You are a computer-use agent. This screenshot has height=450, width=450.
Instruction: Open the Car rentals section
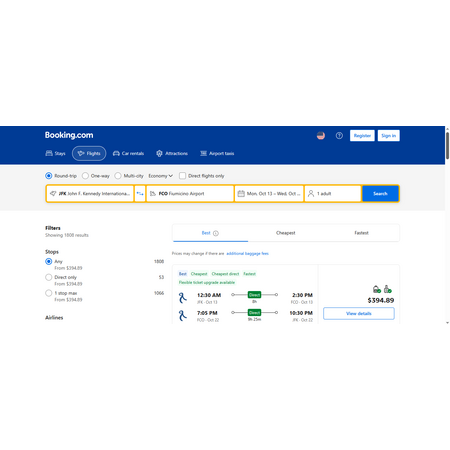pos(128,154)
